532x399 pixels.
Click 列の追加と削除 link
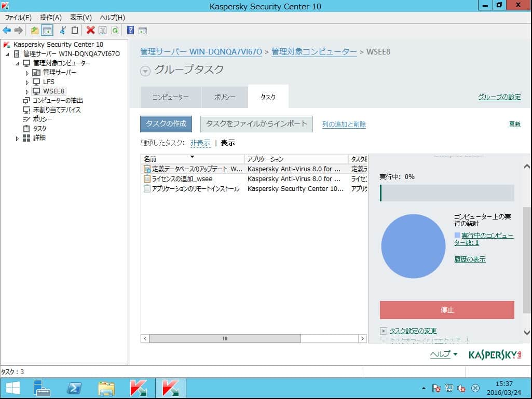(x=344, y=124)
